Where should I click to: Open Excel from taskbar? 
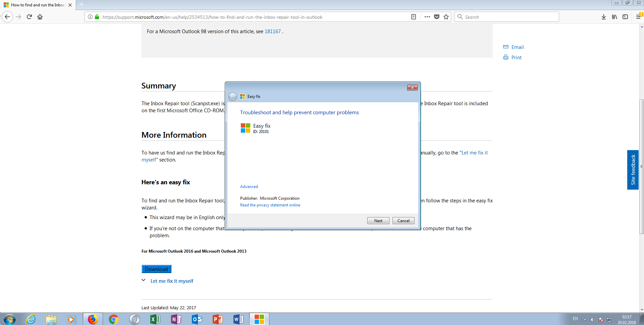155,319
